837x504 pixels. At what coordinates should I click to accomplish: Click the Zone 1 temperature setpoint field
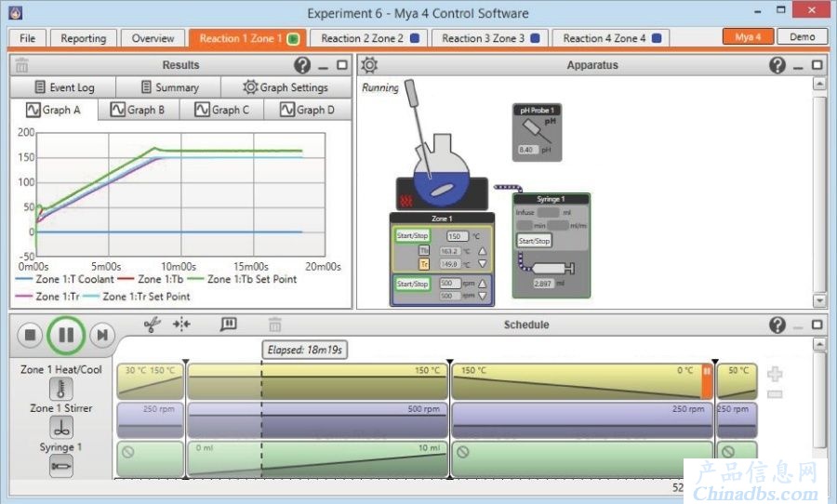[457, 236]
